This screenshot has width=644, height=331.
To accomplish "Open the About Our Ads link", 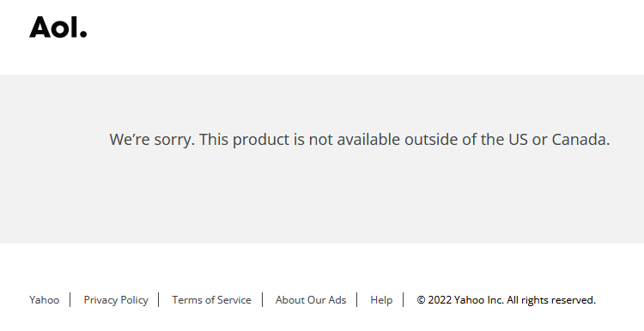I will click(x=311, y=300).
